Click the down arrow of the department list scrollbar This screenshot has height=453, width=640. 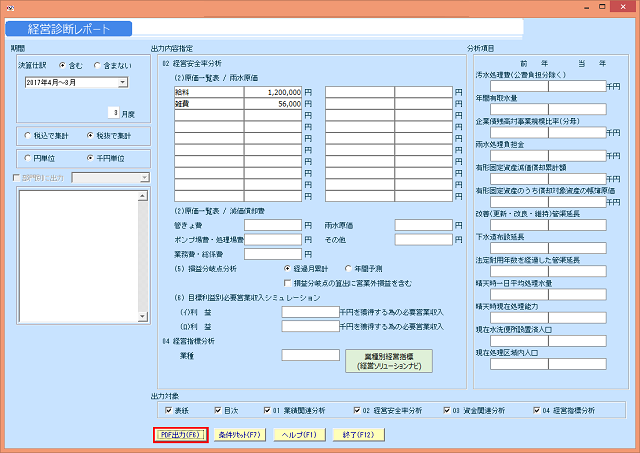point(142,316)
